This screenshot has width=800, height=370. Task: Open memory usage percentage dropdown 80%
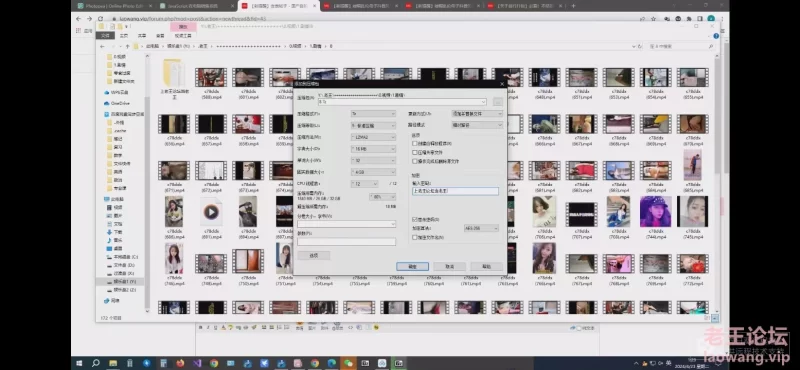point(383,196)
